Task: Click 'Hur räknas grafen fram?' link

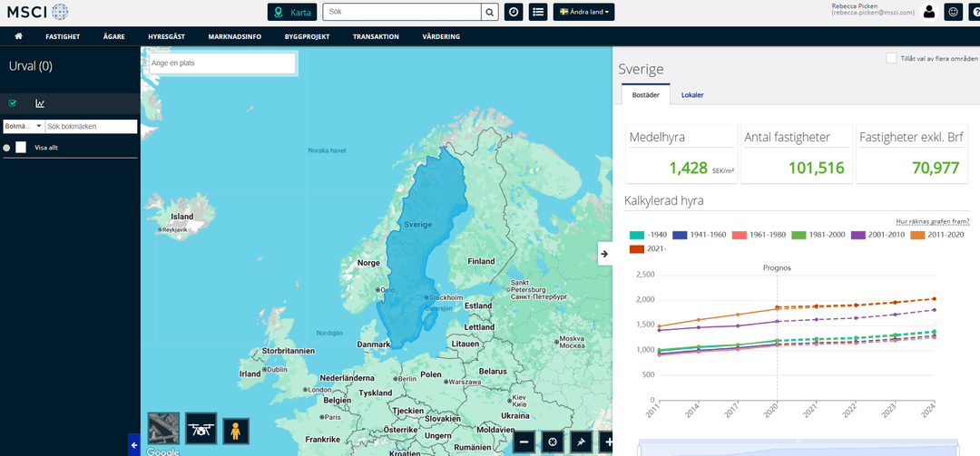Action: point(932,221)
